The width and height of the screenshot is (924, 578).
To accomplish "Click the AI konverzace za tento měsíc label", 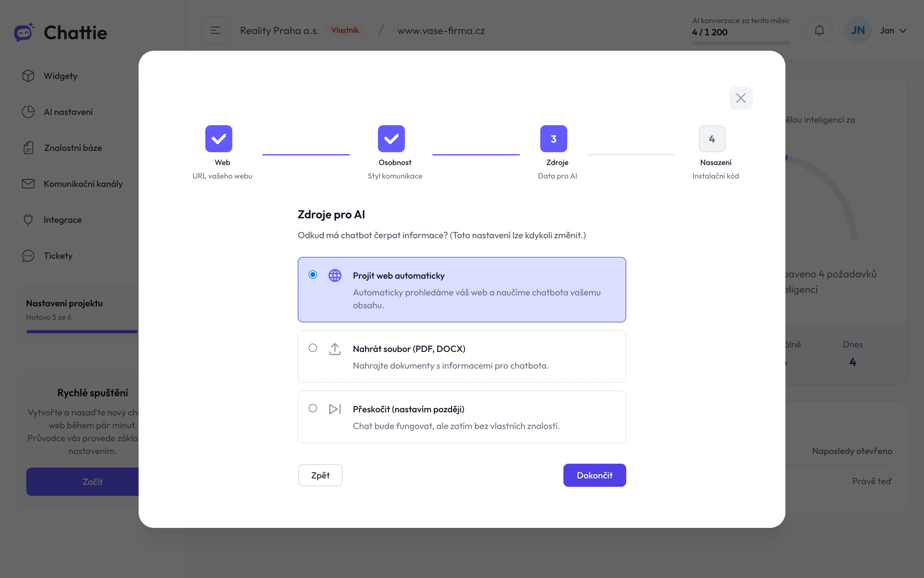I will point(741,21).
